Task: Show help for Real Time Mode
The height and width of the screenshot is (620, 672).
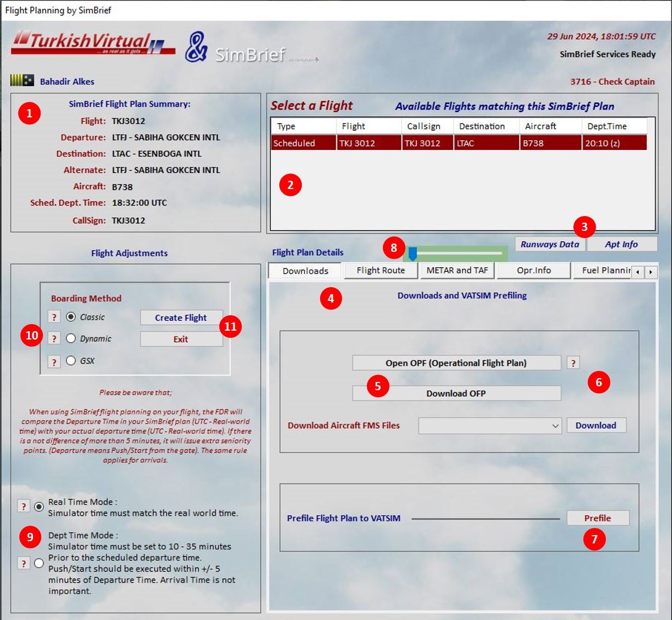Action: pyautogui.click(x=24, y=506)
